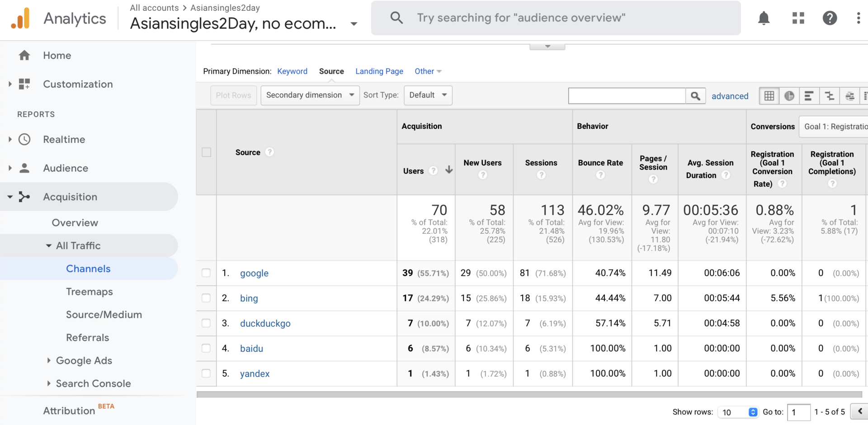Sort by Users descending arrow
The image size is (868, 425).
[x=448, y=170]
